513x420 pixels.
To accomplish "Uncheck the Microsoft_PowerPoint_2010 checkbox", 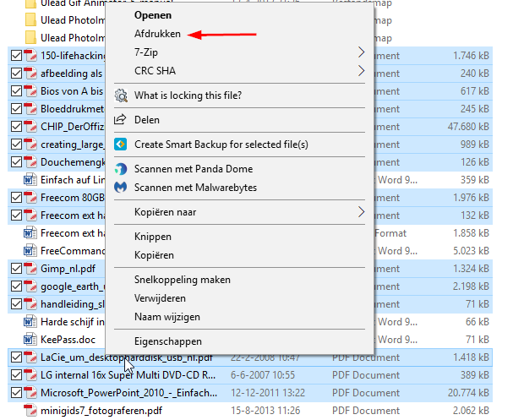I will (16, 392).
